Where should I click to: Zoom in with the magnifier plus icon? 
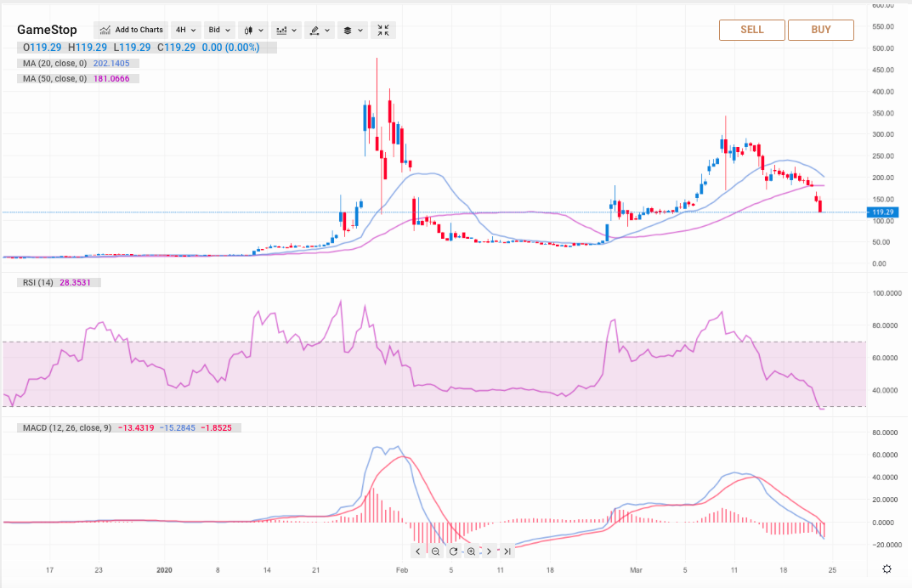(x=471, y=551)
